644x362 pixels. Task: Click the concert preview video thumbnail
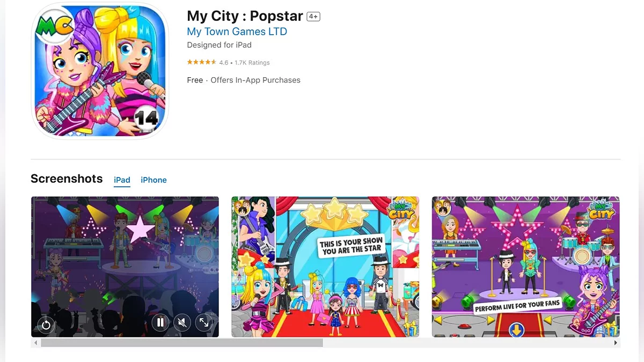tap(125, 267)
